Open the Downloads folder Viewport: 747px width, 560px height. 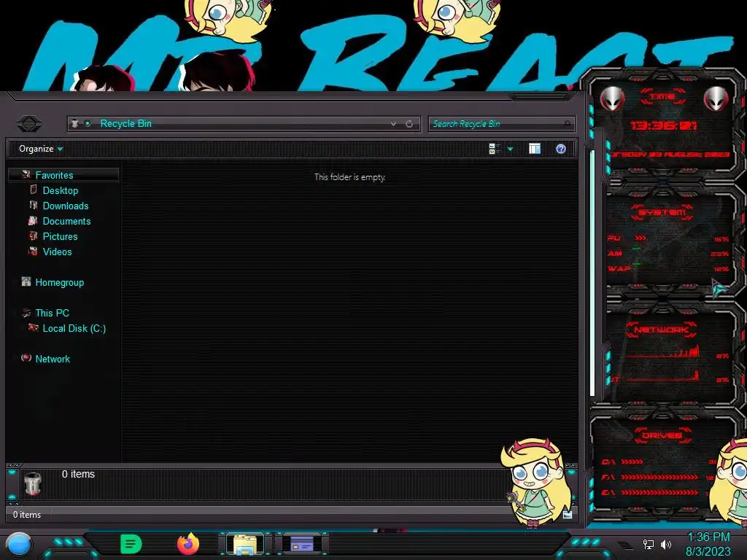tap(66, 206)
